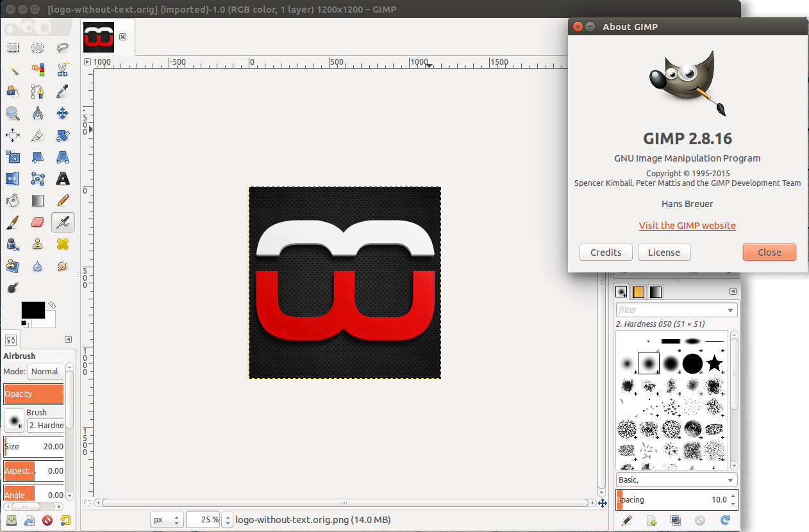Screen dimensions: 809x532
Task: Open the Basic tag assignment dropdown
Action: [676, 479]
